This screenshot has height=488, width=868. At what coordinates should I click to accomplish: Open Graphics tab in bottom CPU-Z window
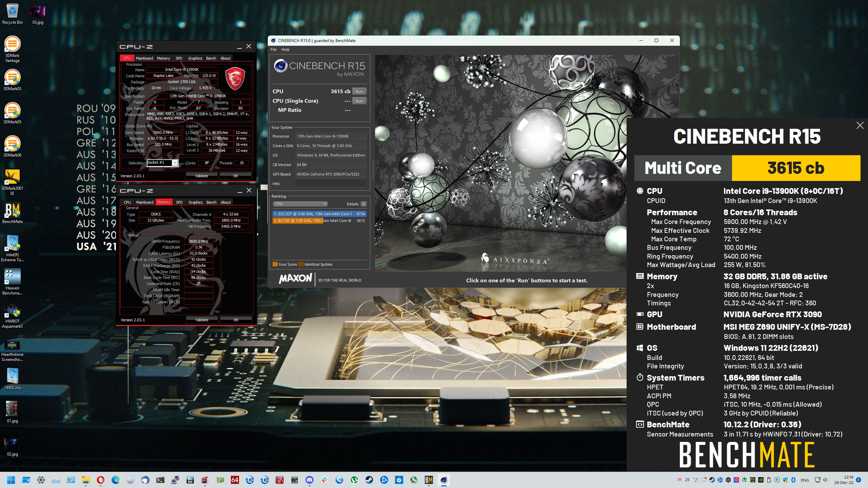click(x=196, y=202)
